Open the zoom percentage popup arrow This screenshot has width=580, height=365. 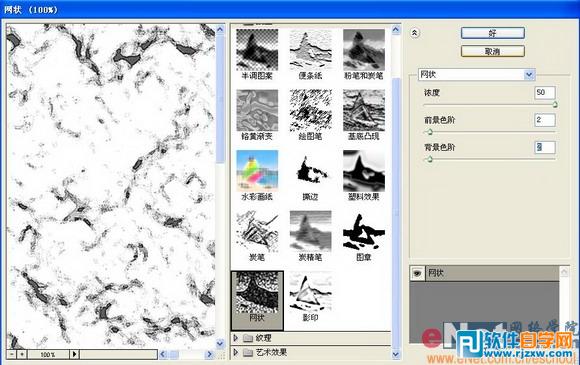coord(74,354)
